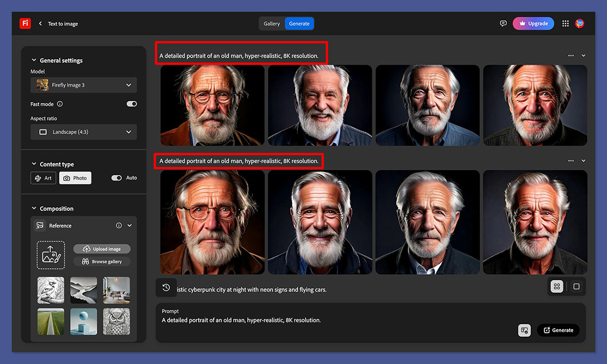Click the Text to image title
607x364 pixels.
click(x=63, y=24)
